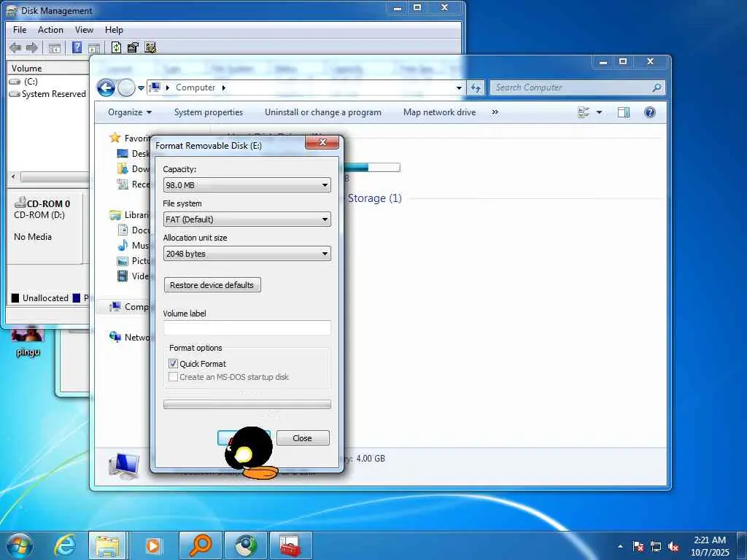Show more toolbar commands via double chevron
747x560 pixels.
coord(495,112)
